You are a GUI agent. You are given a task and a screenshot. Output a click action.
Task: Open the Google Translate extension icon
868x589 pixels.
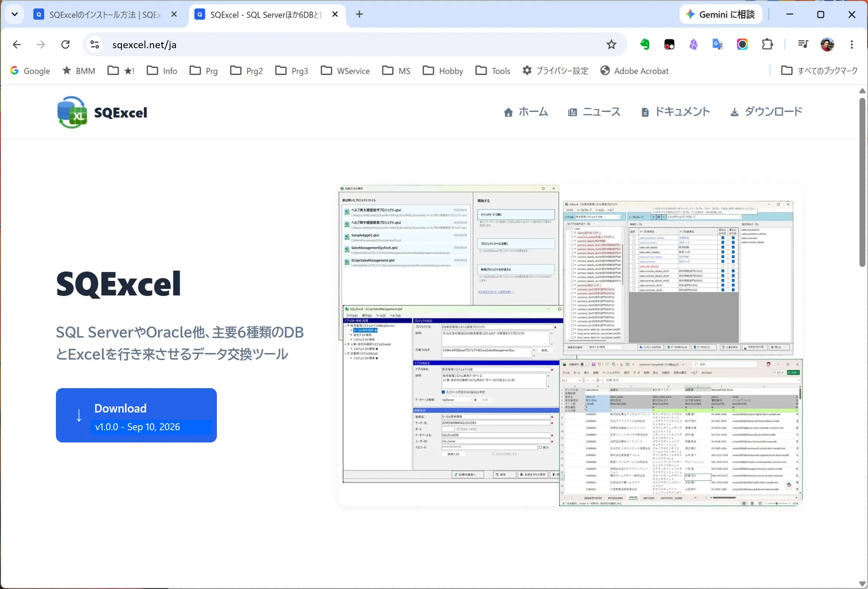[718, 45]
